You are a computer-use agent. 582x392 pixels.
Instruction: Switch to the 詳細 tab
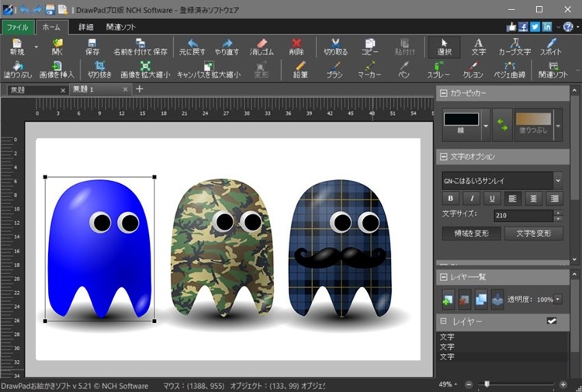[85, 27]
